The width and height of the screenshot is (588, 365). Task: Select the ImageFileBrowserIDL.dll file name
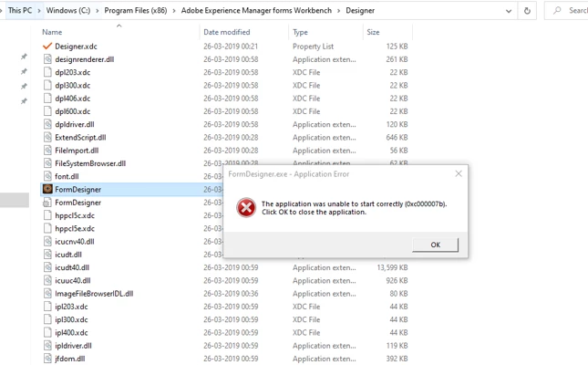[94, 293]
